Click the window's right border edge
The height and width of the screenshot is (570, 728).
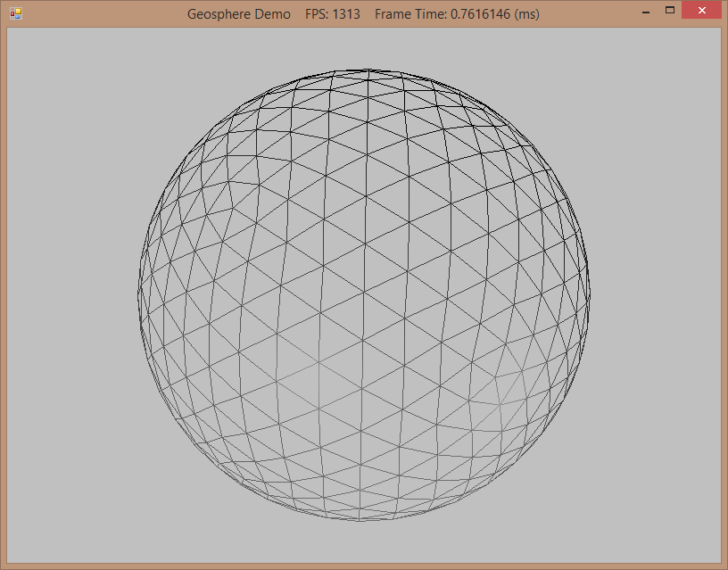tap(724, 294)
